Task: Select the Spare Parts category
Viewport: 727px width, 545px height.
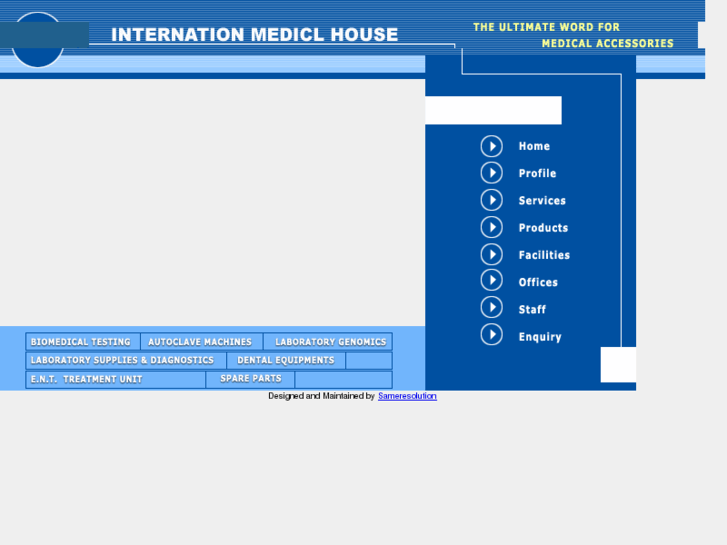Action: click(250, 379)
